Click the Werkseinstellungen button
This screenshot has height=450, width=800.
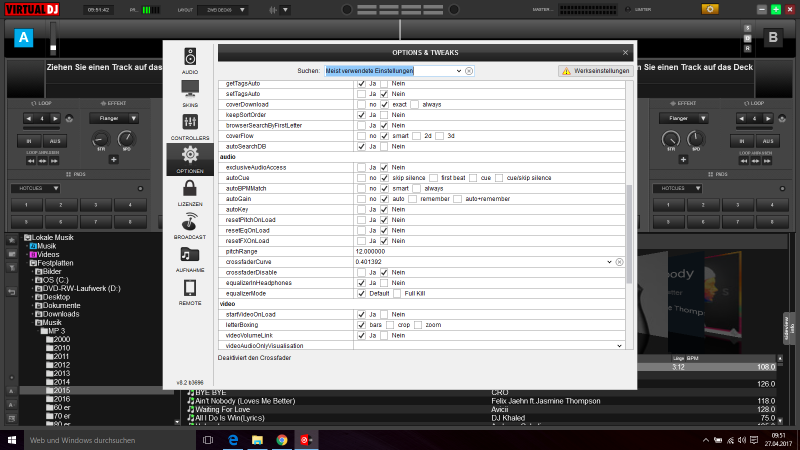click(595, 71)
